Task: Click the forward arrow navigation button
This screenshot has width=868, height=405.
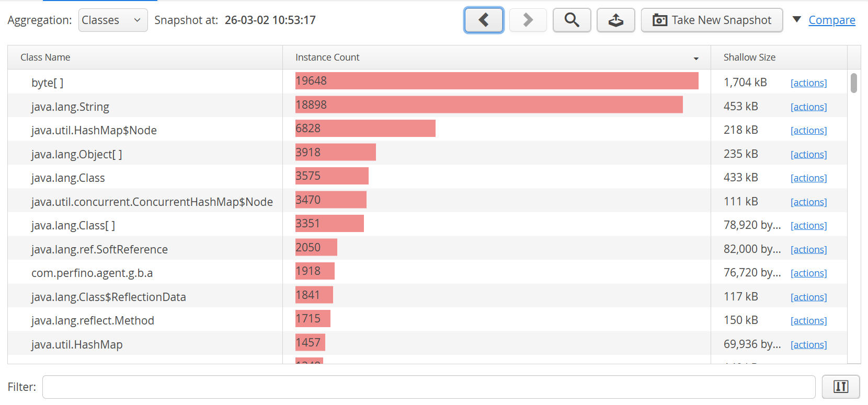Action: (x=528, y=20)
